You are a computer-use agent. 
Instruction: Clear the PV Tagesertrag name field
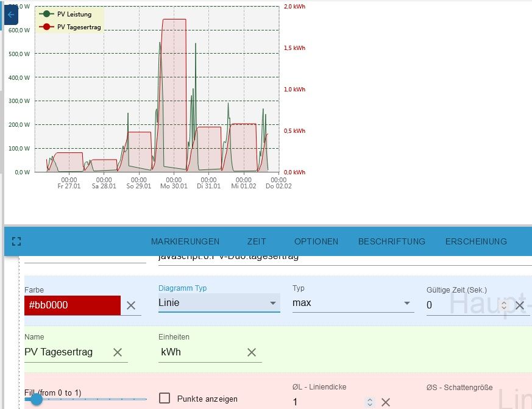[118, 352]
